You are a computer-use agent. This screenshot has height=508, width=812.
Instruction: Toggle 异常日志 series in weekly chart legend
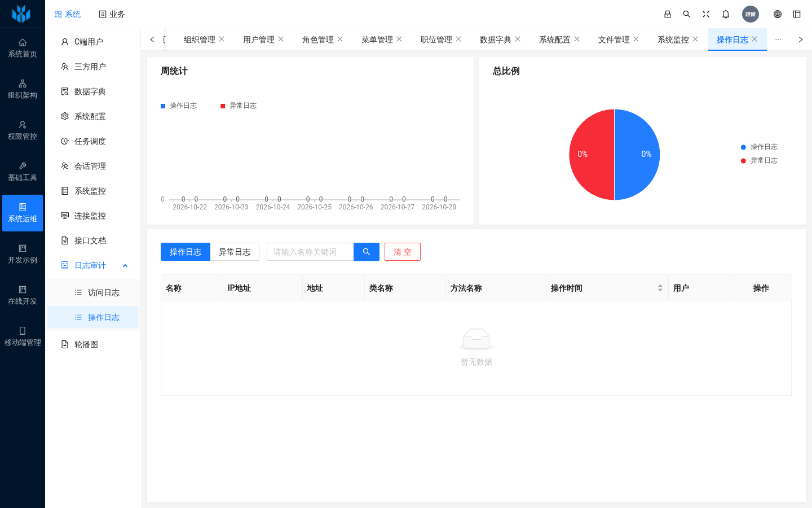pos(239,106)
